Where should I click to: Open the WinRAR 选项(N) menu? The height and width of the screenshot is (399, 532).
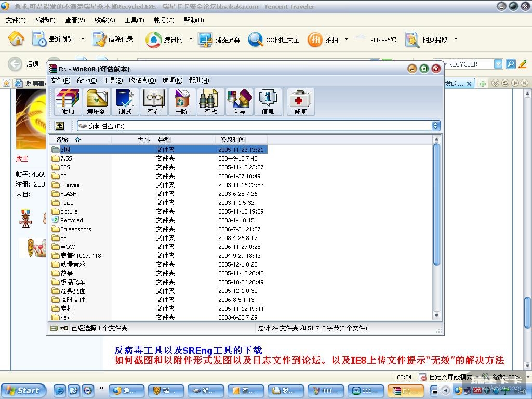[172, 81]
